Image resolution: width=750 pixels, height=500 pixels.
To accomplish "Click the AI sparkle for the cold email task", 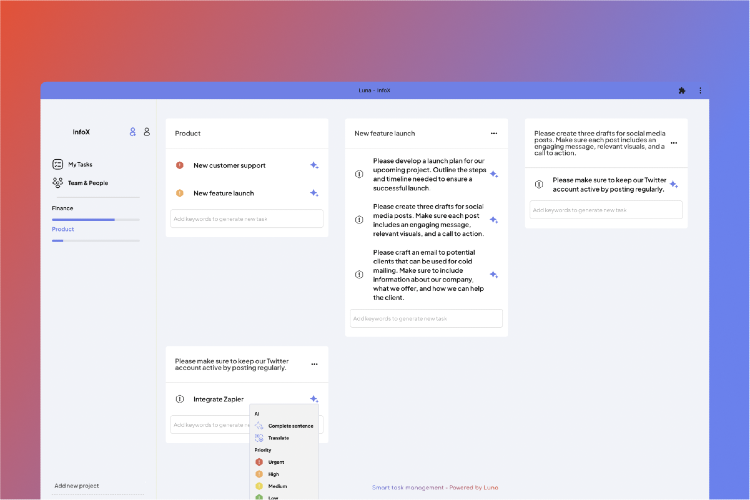I will pyautogui.click(x=494, y=275).
